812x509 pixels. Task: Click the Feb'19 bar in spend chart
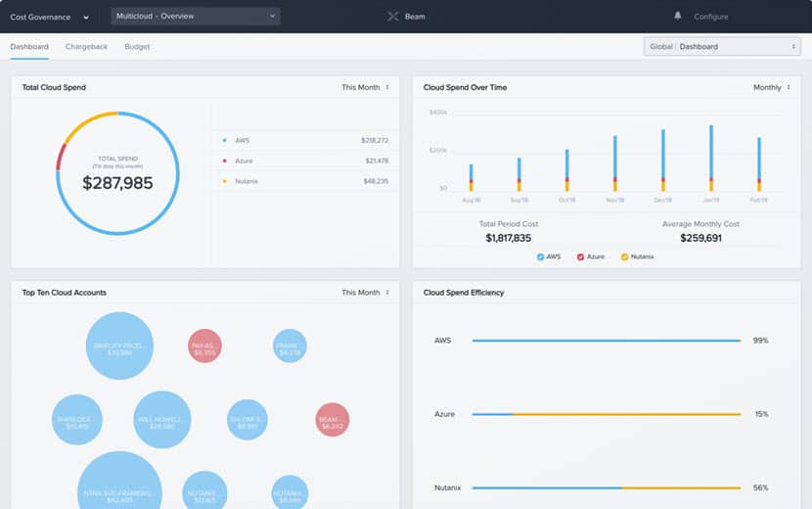pos(759,164)
